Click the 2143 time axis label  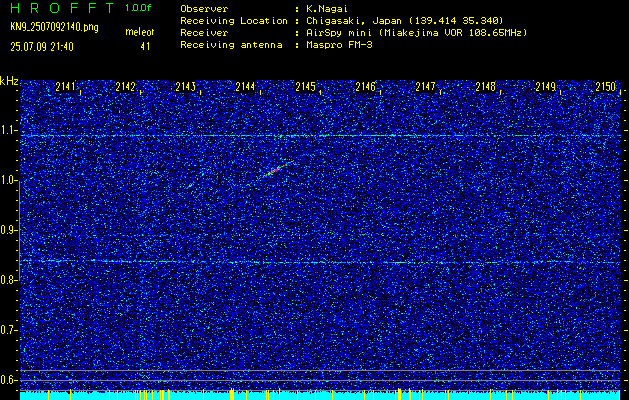pos(185,86)
